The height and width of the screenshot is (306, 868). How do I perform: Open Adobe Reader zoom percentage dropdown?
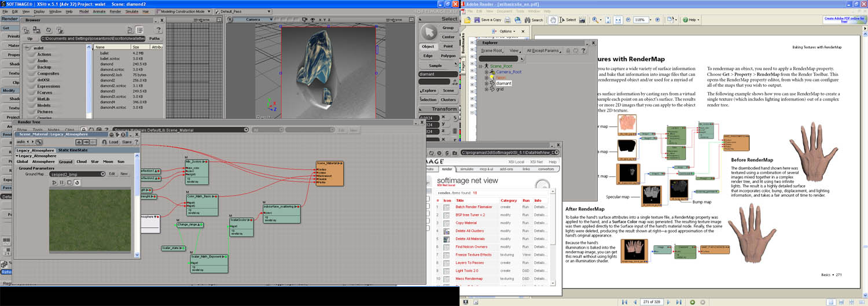(x=650, y=20)
